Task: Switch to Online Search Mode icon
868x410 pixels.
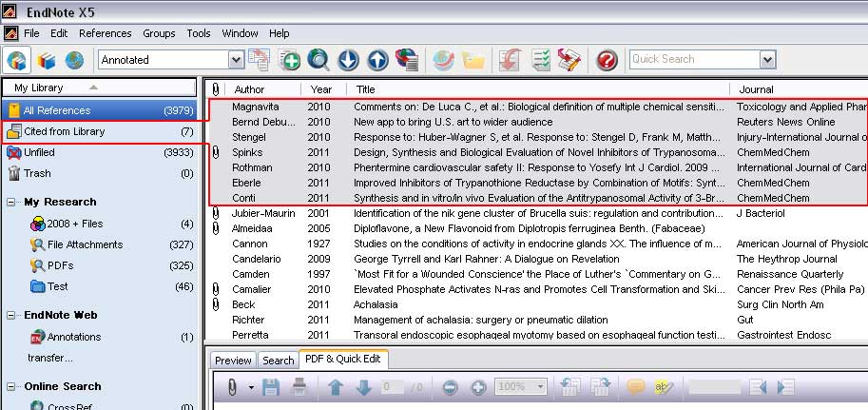Action: pos(74,60)
